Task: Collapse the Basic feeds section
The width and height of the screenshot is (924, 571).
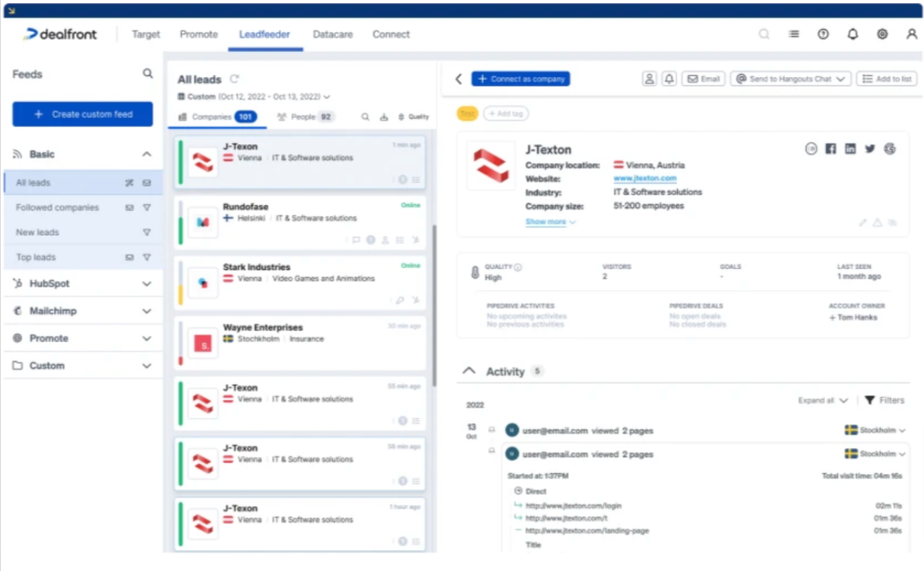Action: pos(147,154)
